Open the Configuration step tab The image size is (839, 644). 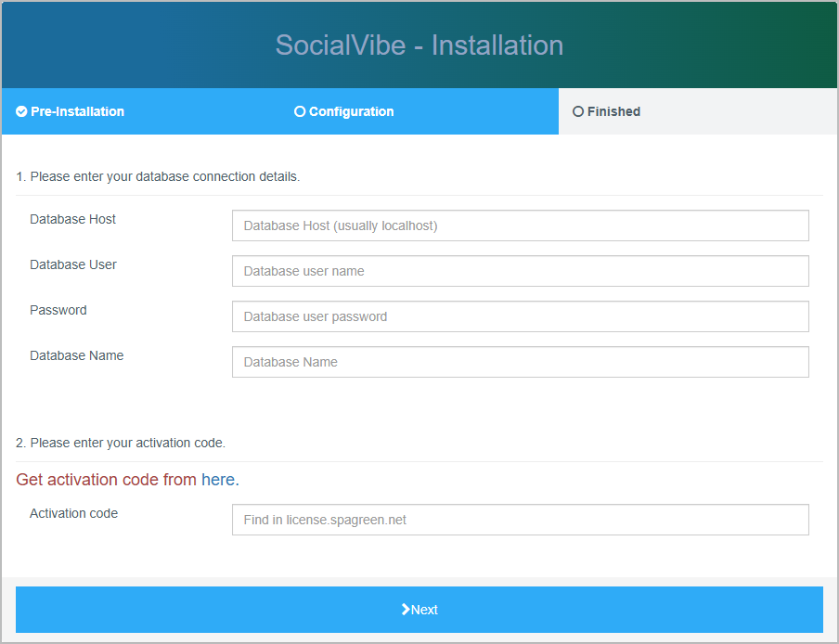(x=419, y=111)
